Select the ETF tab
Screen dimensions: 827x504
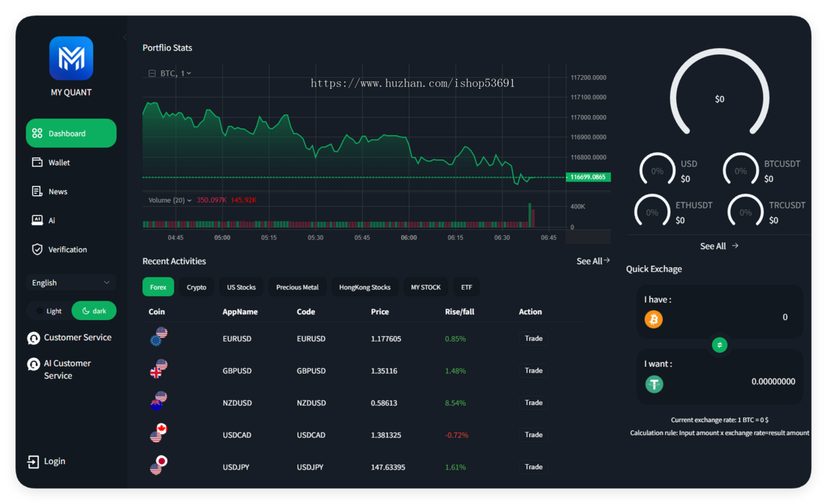(467, 287)
